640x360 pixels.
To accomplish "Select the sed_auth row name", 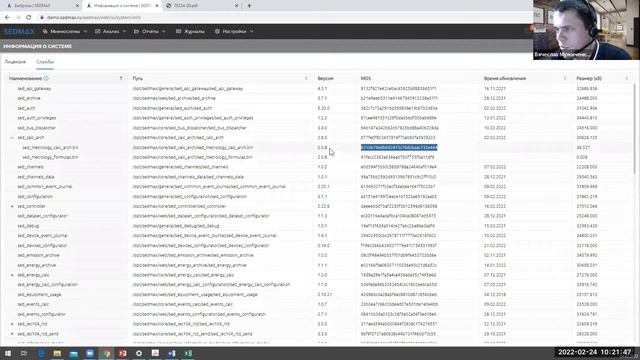I will point(26,108).
